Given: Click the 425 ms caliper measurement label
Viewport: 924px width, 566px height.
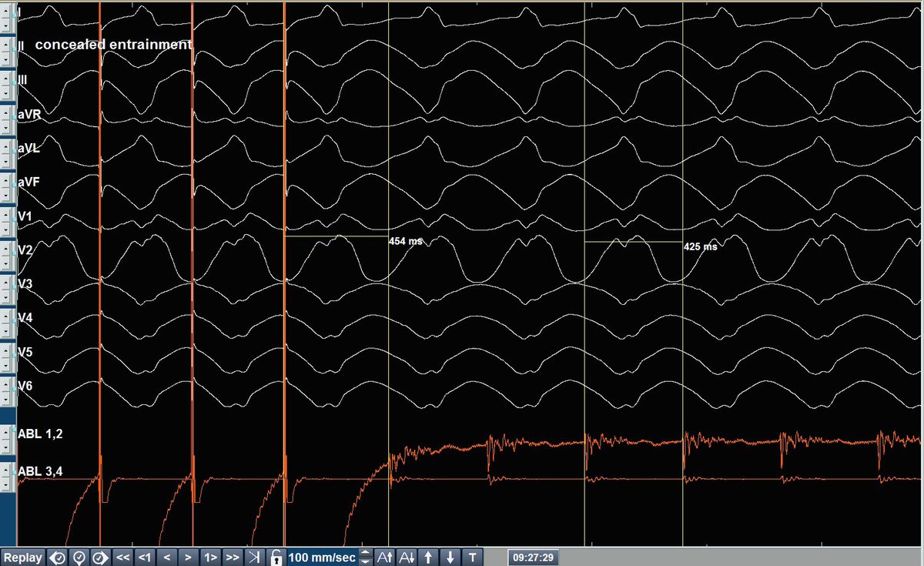Looking at the screenshot, I should [x=700, y=247].
